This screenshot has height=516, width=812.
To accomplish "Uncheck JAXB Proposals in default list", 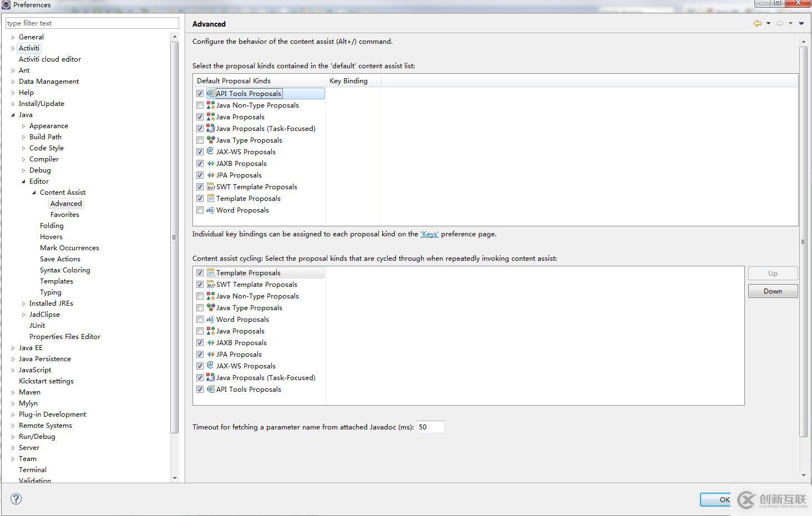I will point(200,163).
